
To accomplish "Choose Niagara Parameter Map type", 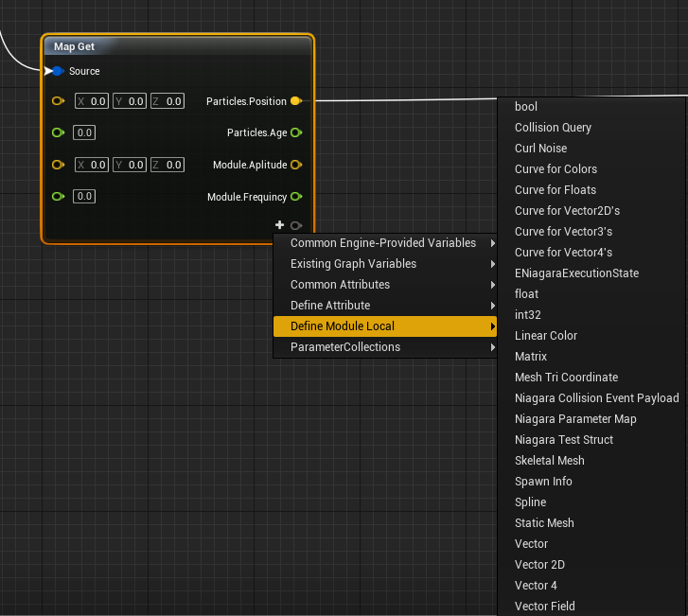I will [591, 419].
